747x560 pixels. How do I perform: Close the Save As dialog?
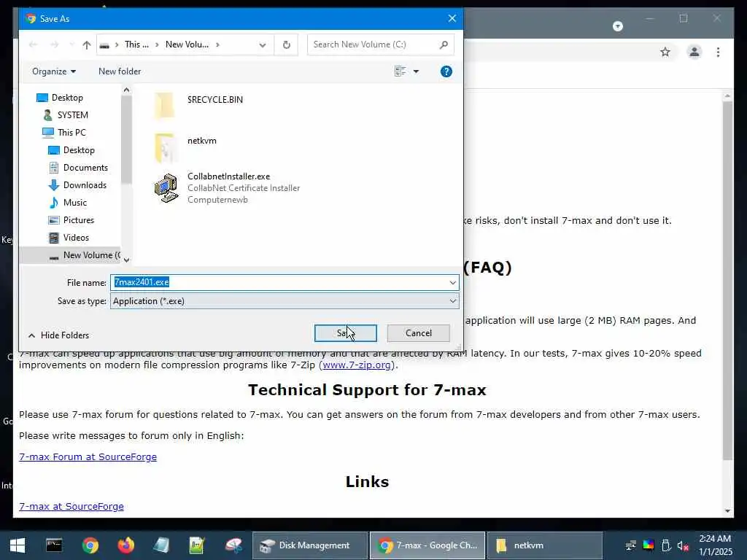pyautogui.click(x=452, y=18)
